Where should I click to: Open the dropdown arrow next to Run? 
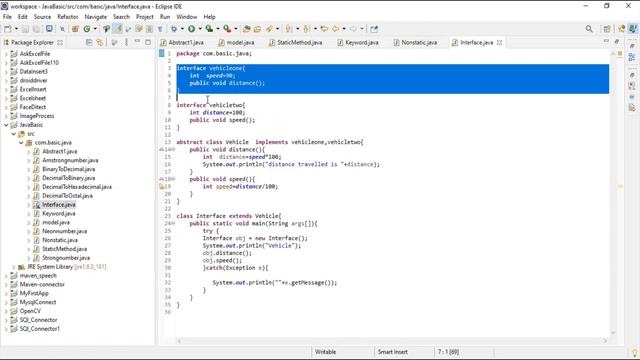coord(200,29)
